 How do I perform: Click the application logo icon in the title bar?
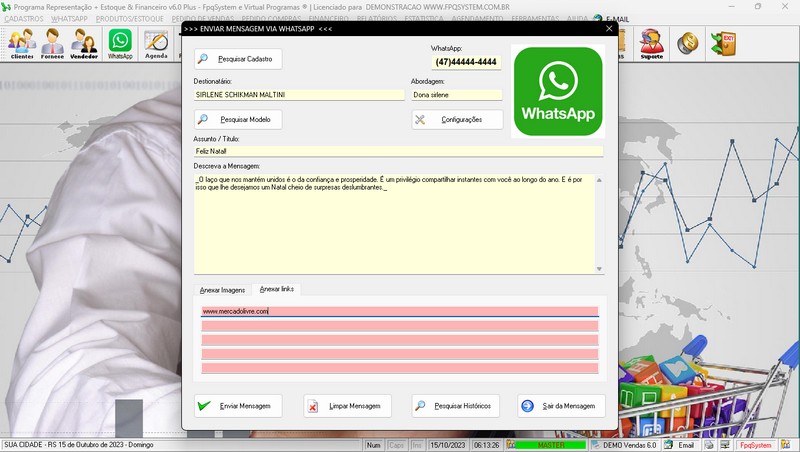pyautogui.click(x=6, y=7)
